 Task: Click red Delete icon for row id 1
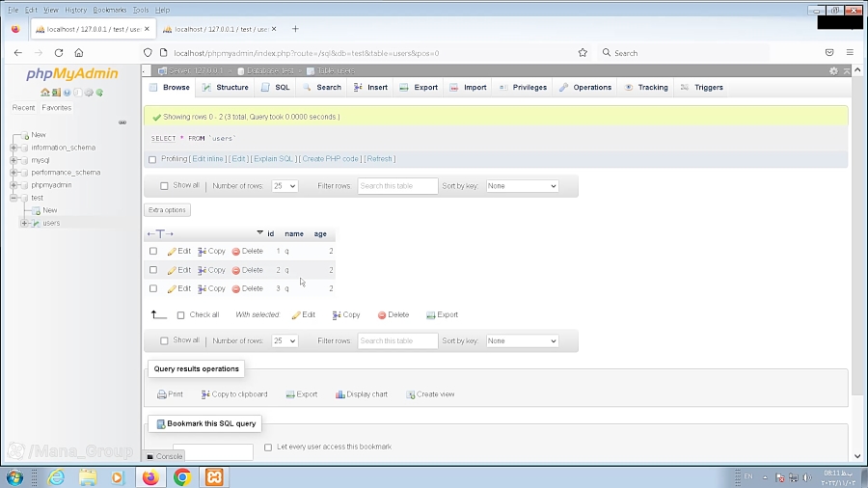pyautogui.click(x=236, y=252)
